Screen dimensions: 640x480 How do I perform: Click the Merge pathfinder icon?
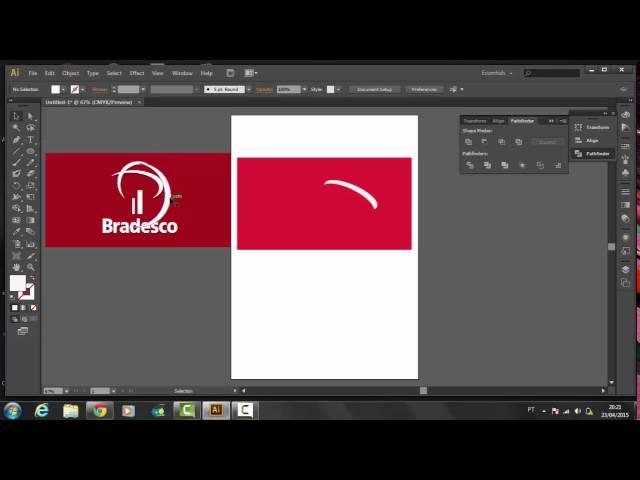505,165
